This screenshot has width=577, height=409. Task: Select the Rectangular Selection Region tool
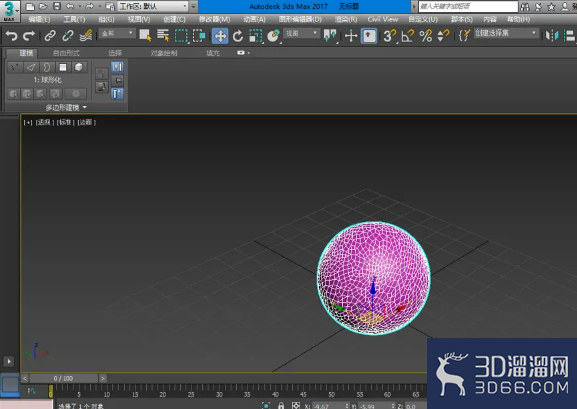[x=181, y=36]
